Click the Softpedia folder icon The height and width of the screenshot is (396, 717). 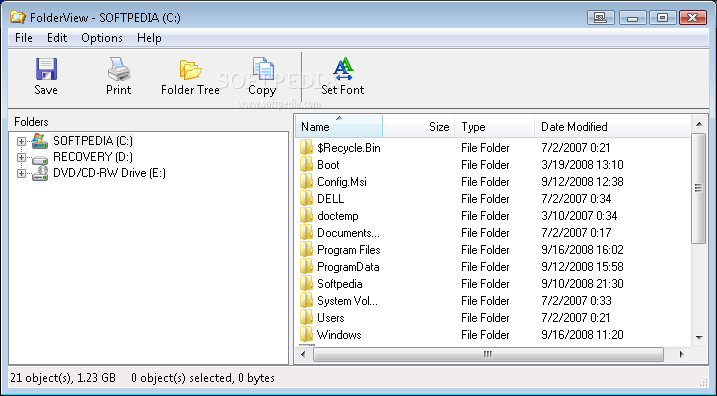point(306,284)
